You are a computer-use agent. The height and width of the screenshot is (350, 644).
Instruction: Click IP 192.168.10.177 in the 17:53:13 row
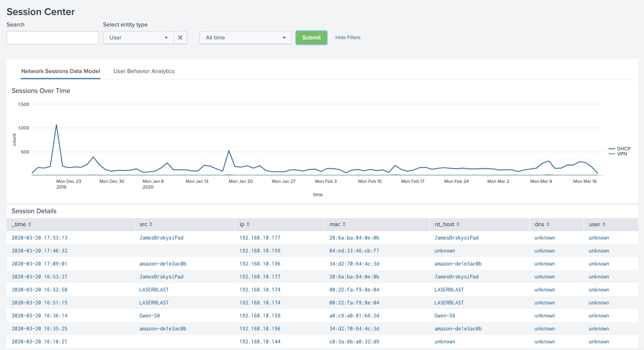260,238
